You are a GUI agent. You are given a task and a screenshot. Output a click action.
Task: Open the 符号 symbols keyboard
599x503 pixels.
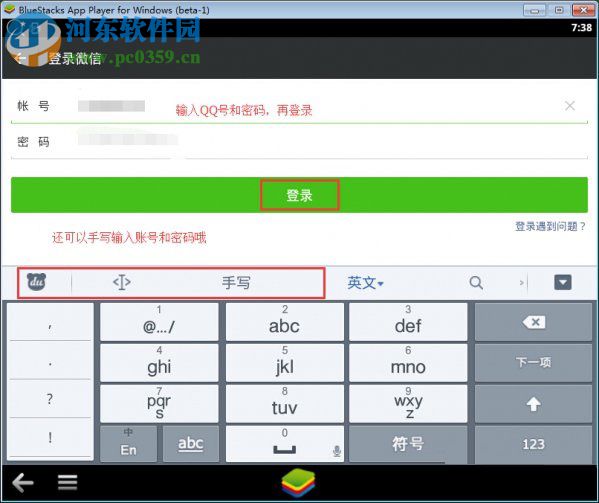pyautogui.click(x=408, y=444)
